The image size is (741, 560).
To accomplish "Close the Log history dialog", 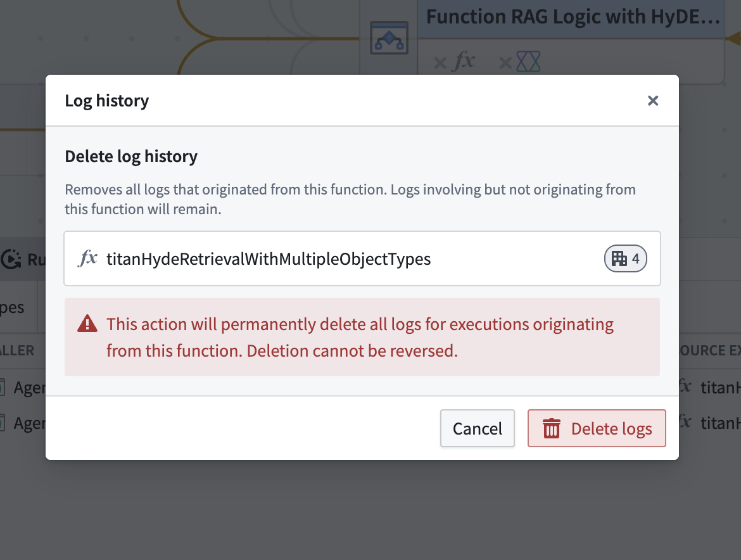I will pyautogui.click(x=652, y=101).
